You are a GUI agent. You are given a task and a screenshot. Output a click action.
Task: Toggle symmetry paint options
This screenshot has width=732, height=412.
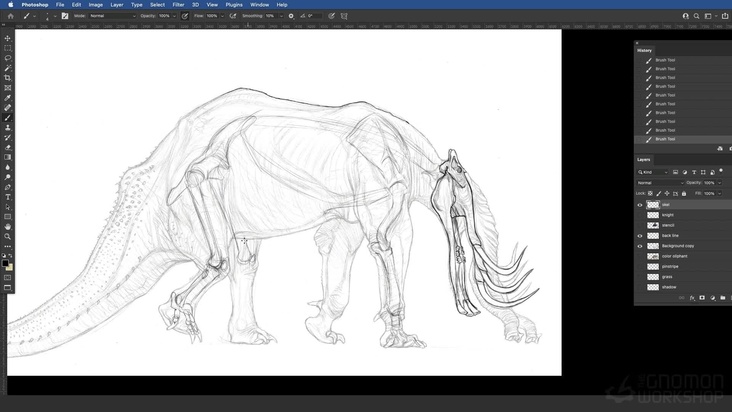tap(344, 16)
